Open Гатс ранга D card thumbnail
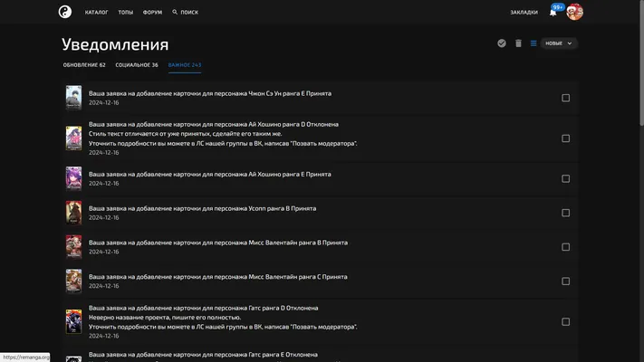This screenshot has height=362, width=644. tap(74, 322)
